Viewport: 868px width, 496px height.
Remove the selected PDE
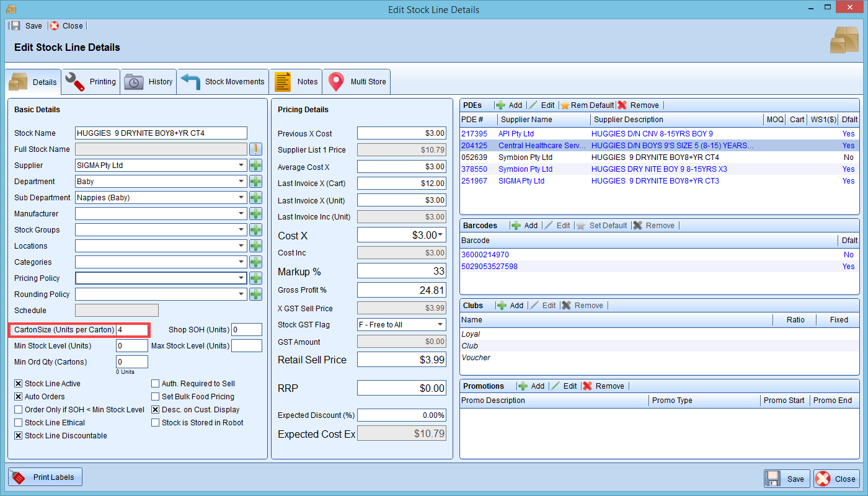pyautogui.click(x=639, y=105)
